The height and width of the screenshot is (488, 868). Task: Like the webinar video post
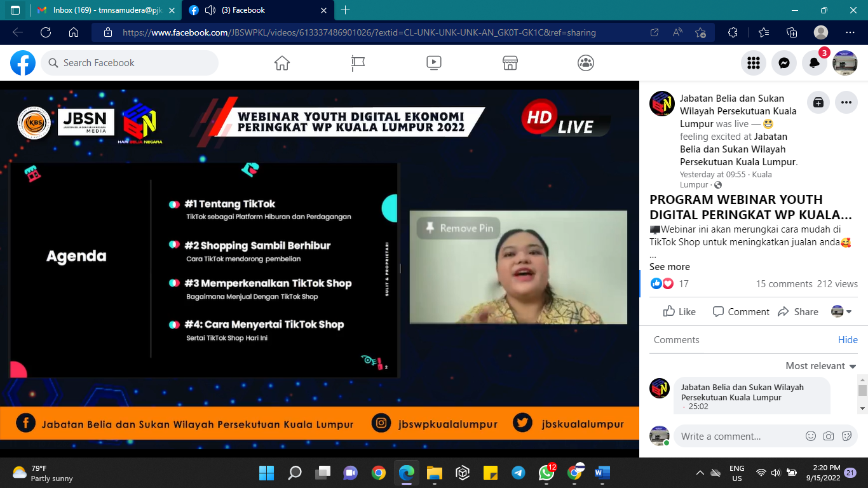[x=679, y=311]
